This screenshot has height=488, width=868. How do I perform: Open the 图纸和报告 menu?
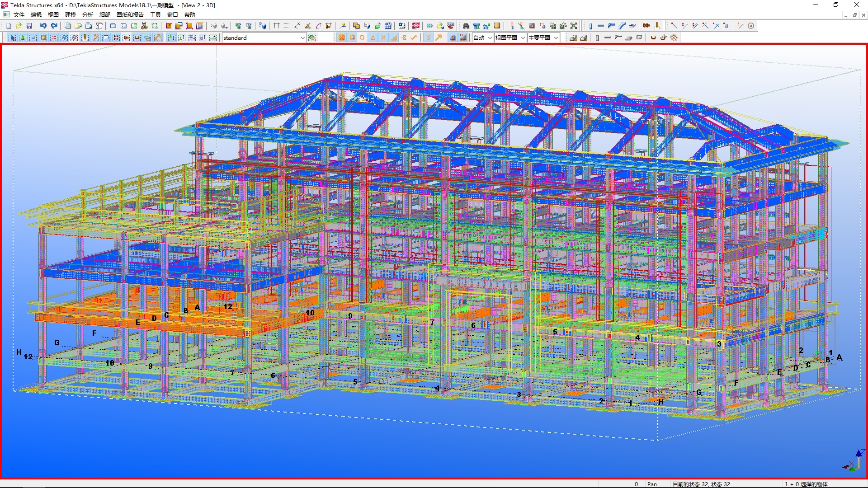coord(130,14)
